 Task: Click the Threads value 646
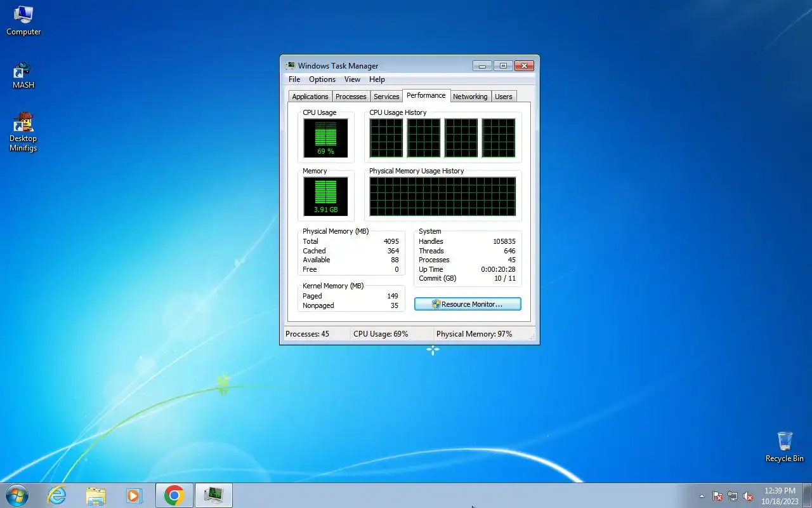tap(510, 251)
